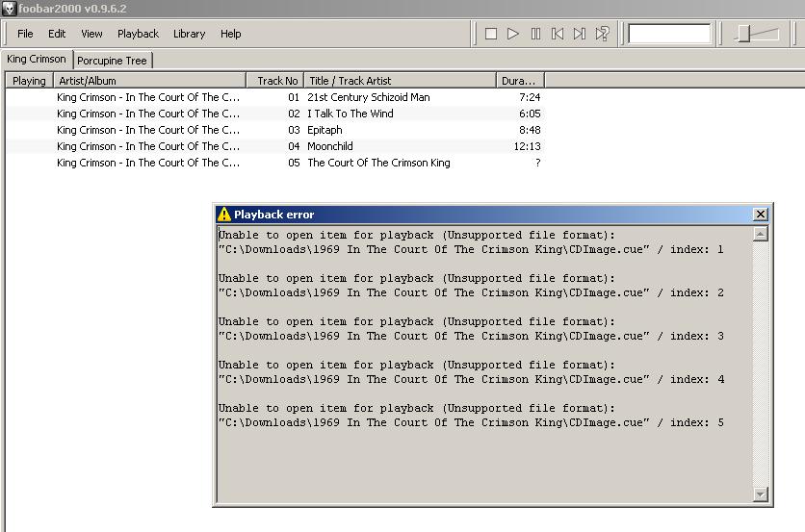Viewport: 805px width, 532px height.
Task: Click the 12:13 duration cell
Action: point(528,146)
